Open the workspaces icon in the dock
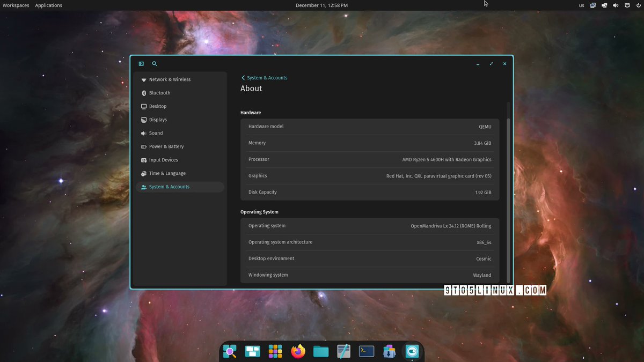 [x=253, y=351]
